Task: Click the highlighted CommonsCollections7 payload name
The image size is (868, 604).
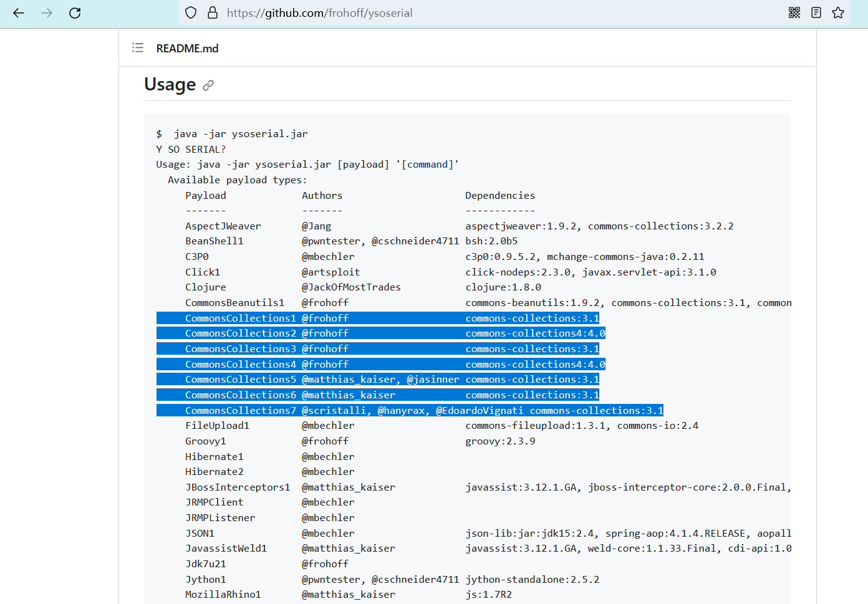Action: point(240,411)
